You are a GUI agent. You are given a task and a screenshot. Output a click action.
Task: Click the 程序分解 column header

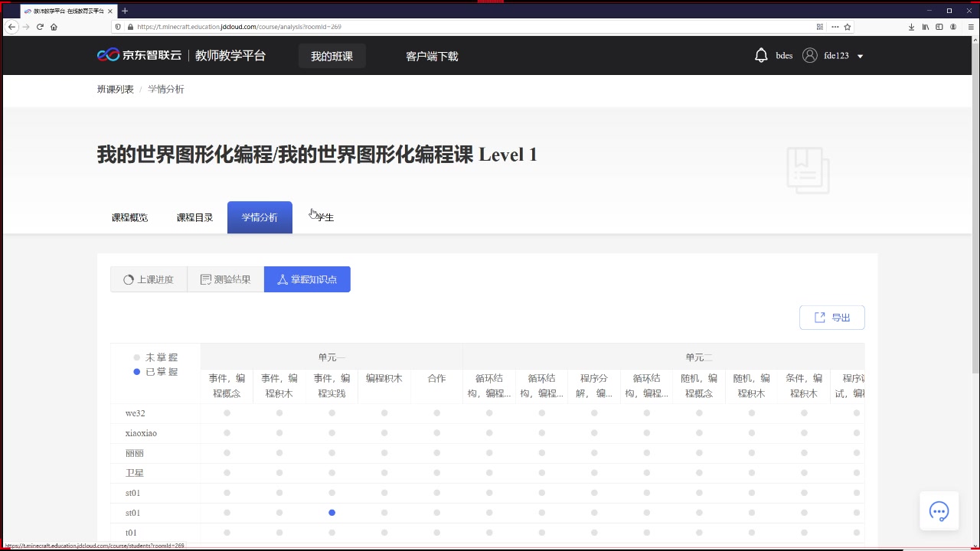[594, 386]
